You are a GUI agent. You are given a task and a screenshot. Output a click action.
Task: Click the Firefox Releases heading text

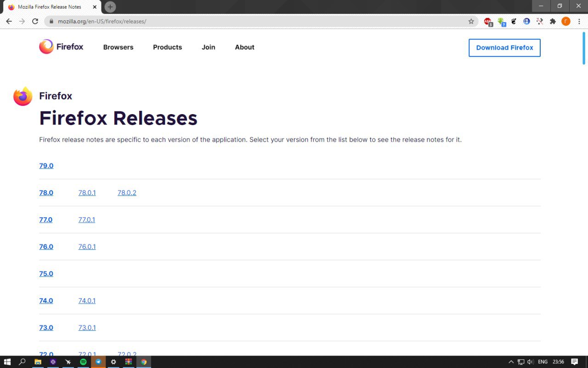[118, 118]
